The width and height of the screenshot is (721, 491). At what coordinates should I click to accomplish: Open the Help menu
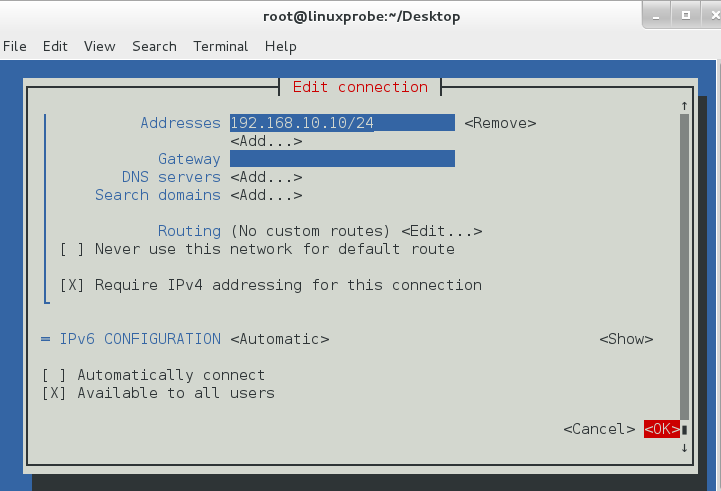(281, 46)
